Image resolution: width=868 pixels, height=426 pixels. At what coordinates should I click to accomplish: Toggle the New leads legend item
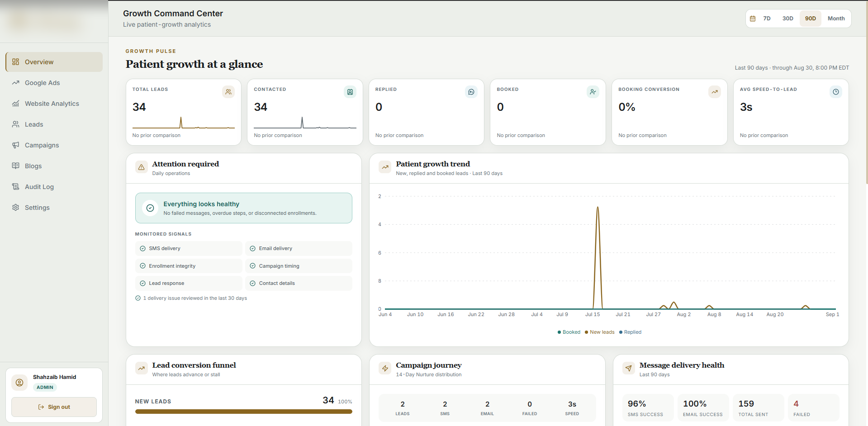tap(600, 332)
